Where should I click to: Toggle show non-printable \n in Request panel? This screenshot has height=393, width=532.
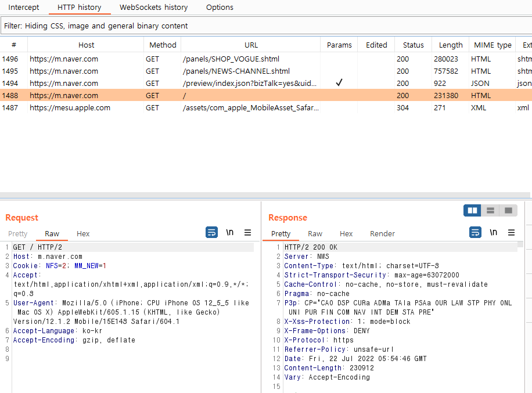[x=229, y=232]
